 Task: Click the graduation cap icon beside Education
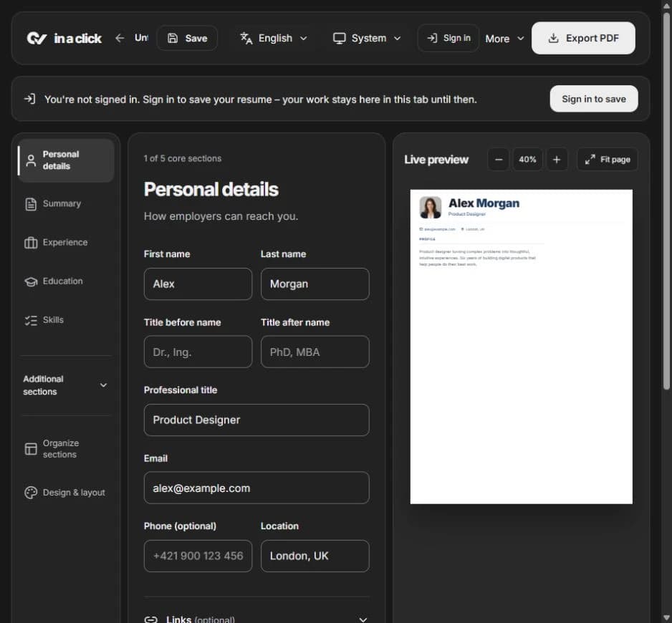pos(31,281)
